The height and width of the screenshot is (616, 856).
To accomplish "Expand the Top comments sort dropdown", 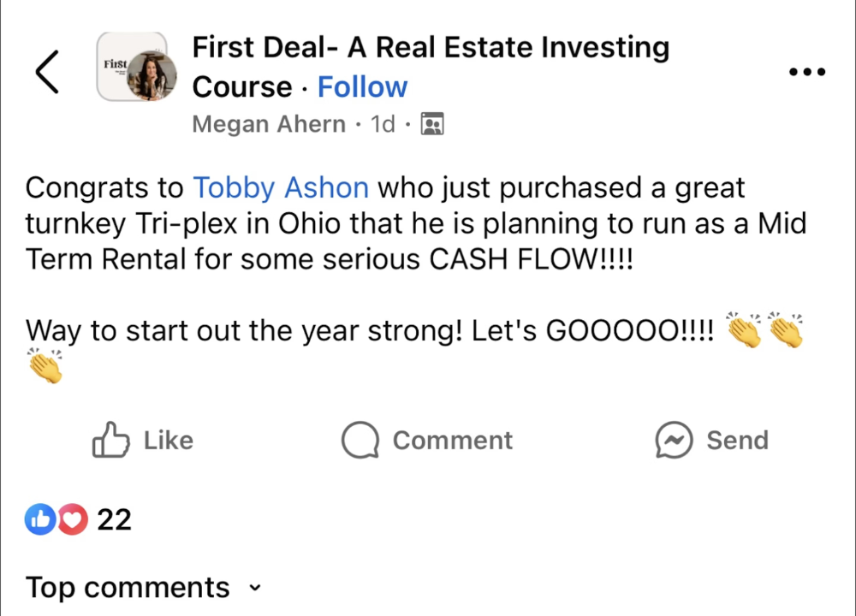I will (128, 588).
